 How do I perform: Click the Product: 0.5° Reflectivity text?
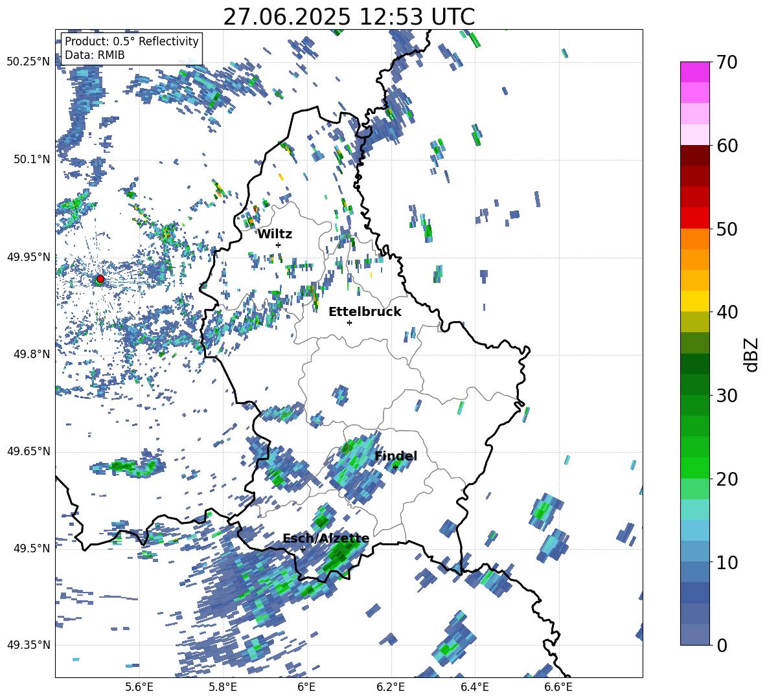[132, 41]
